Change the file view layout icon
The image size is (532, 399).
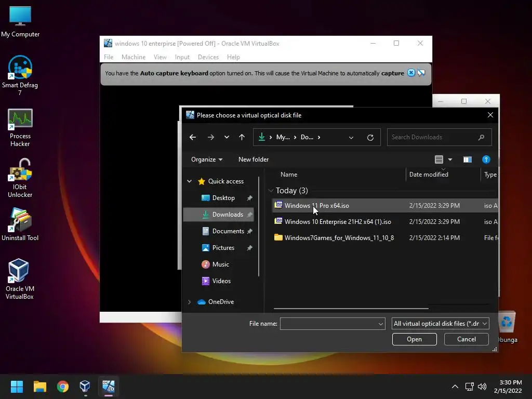pos(438,159)
